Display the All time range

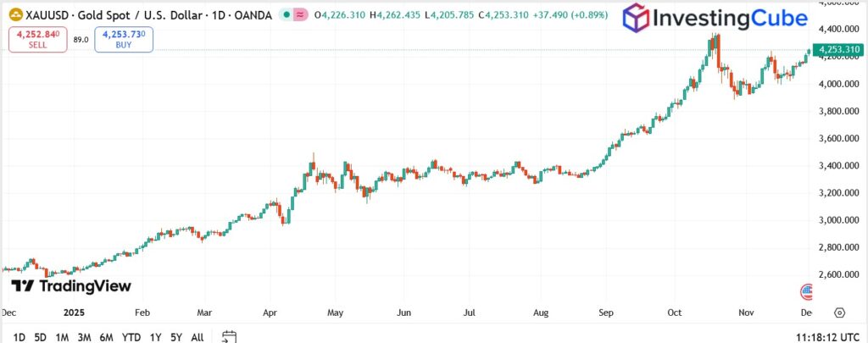197,337
